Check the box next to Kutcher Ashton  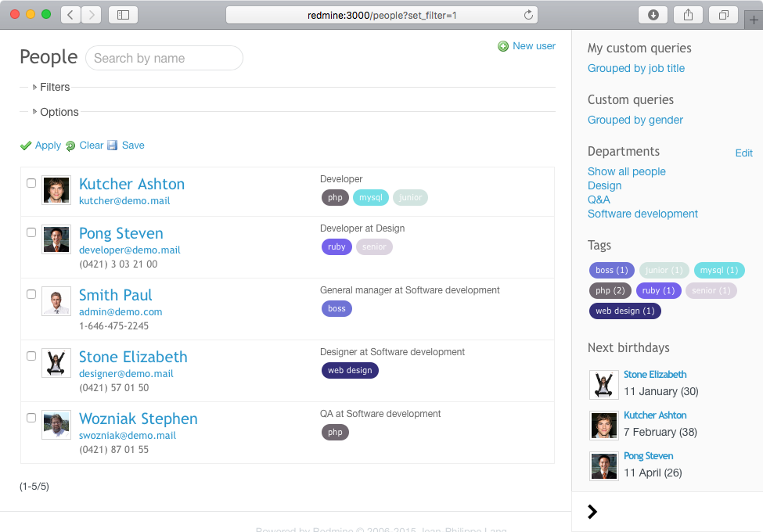(31, 183)
